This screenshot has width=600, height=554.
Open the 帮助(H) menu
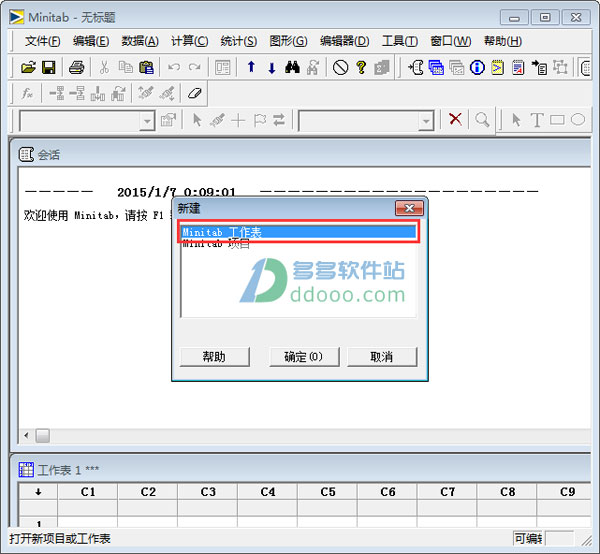click(502, 41)
